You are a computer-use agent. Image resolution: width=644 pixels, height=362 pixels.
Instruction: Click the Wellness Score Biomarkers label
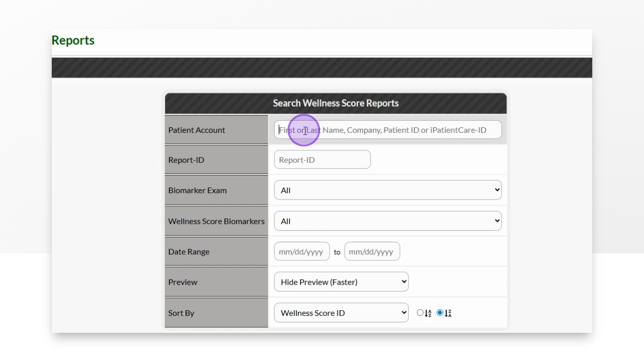click(x=217, y=221)
